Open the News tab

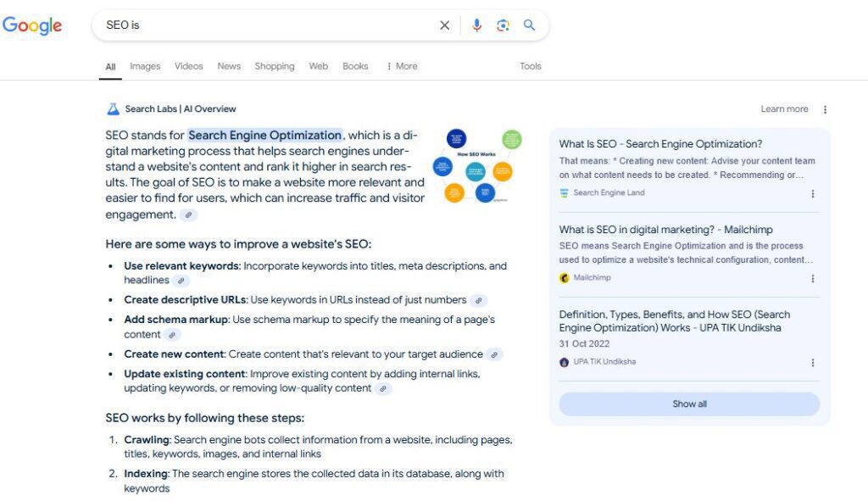[228, 66]
